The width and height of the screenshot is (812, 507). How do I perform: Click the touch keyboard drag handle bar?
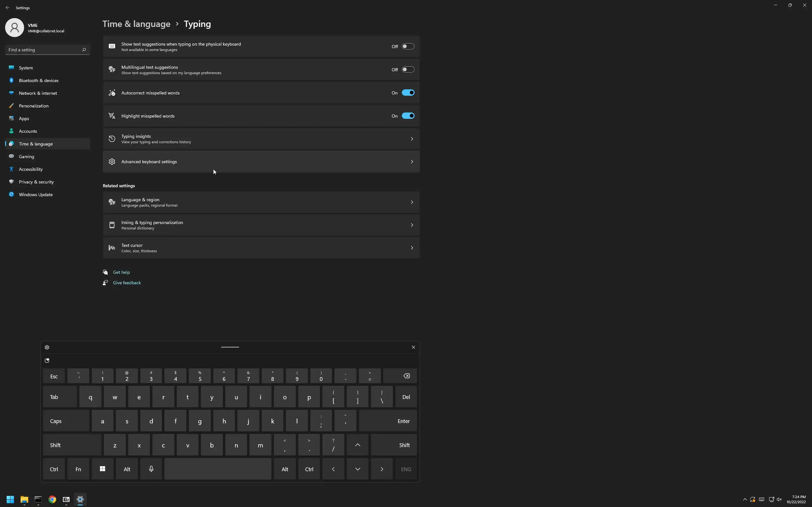pyautogui.click(x=230, y=347)
